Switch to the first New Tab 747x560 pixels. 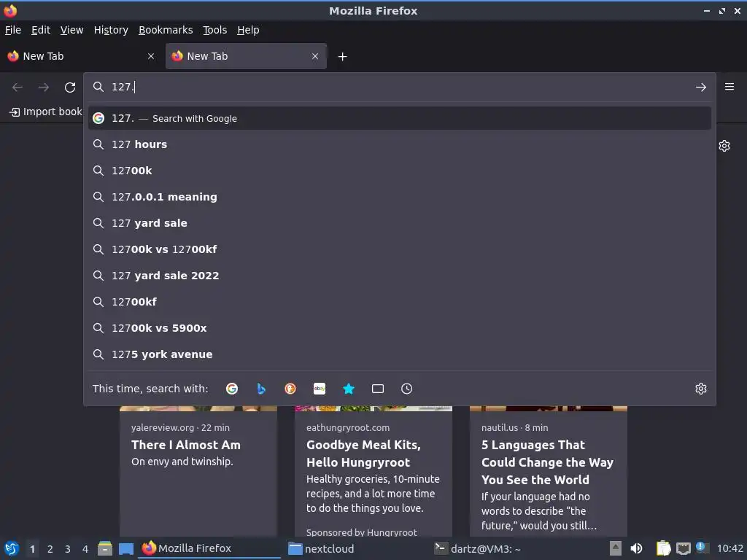click(x=81, y=56)
